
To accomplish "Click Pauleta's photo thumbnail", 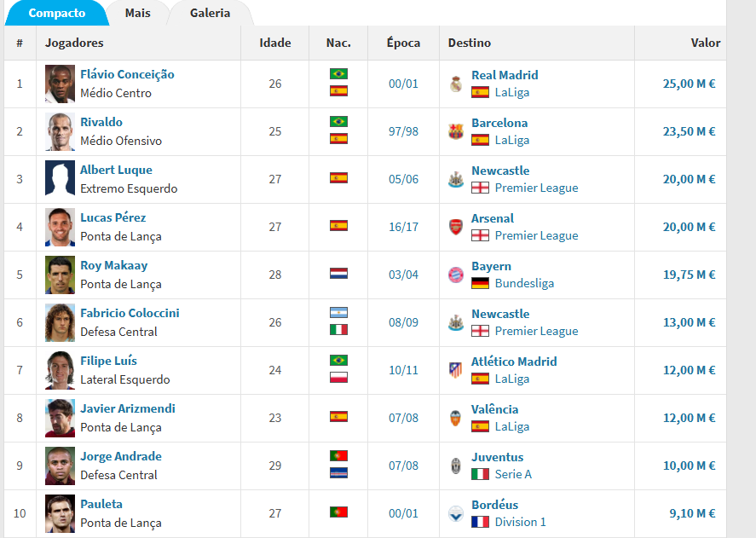I will tap(60, 513).
